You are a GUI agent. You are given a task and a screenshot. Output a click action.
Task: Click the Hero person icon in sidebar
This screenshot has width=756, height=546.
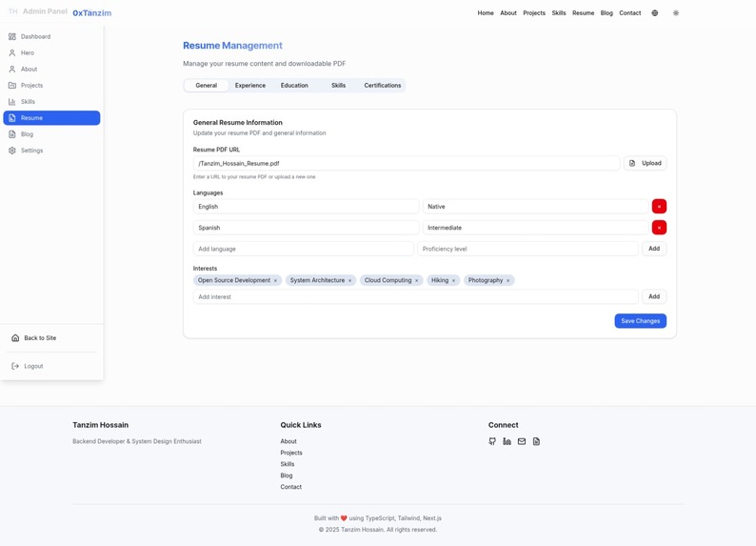tap(12, 53)
